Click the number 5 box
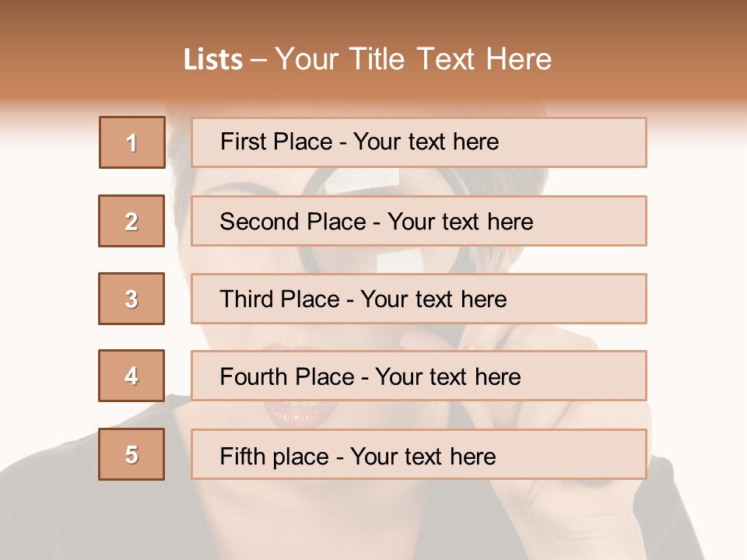This screenshot has width=747, height=560. (x=132, y=454)
